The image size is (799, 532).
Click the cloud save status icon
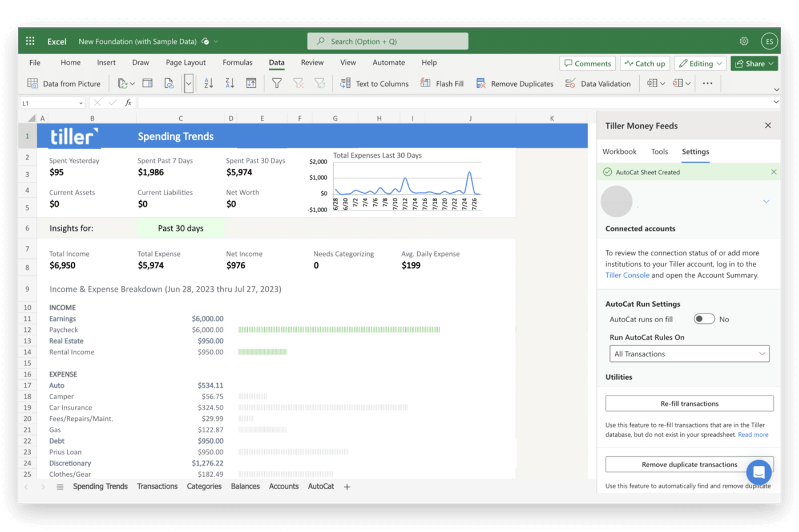205,41
